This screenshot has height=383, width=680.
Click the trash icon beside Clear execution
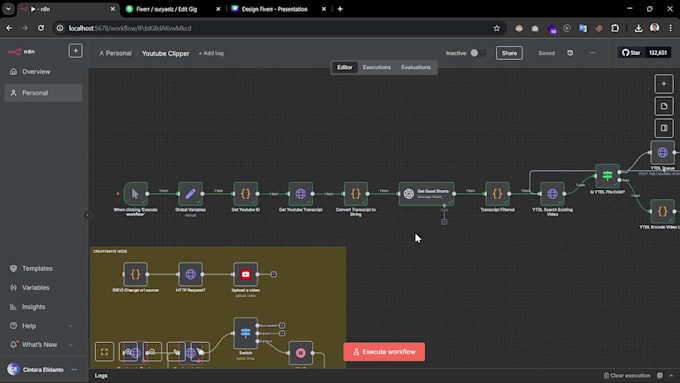tap(606, 376)
